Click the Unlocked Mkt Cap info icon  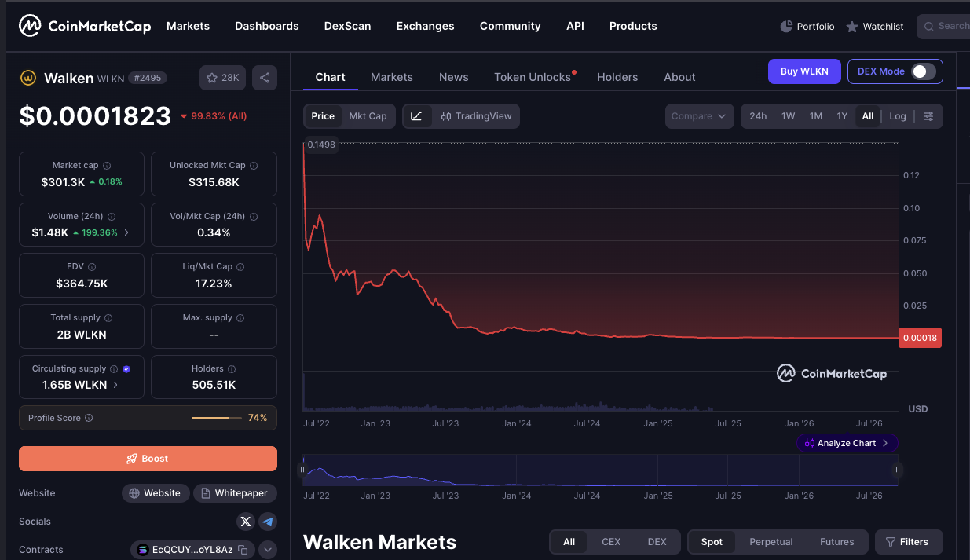(254, 166)
